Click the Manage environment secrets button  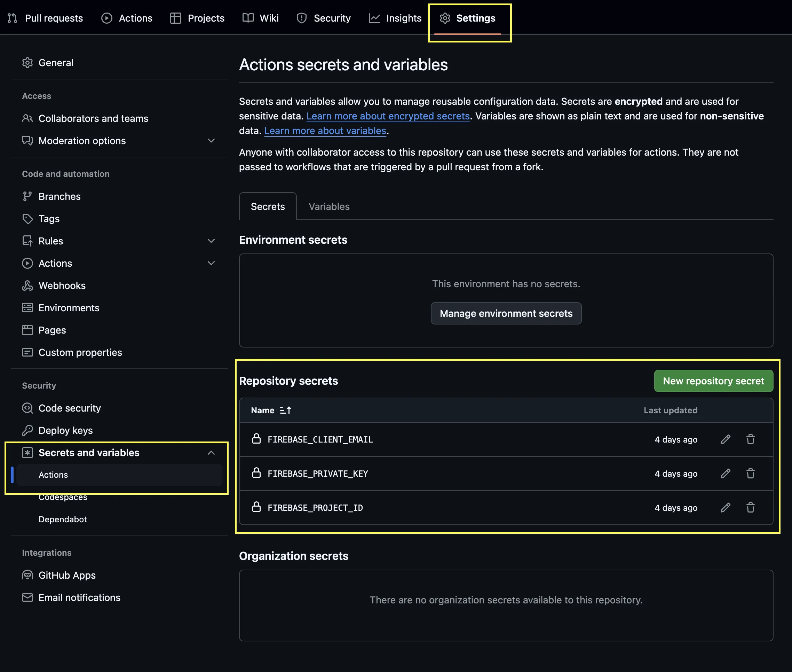tap(506, 313)
